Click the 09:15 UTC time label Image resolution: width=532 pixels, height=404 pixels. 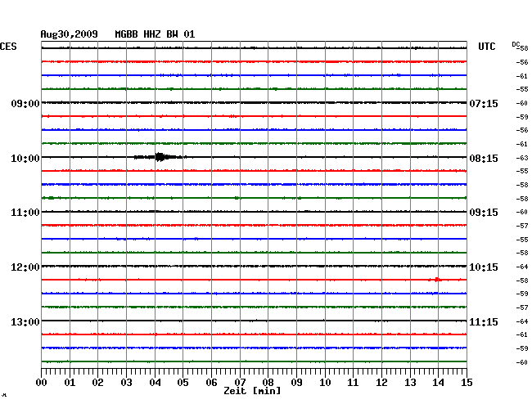(484, 213)
